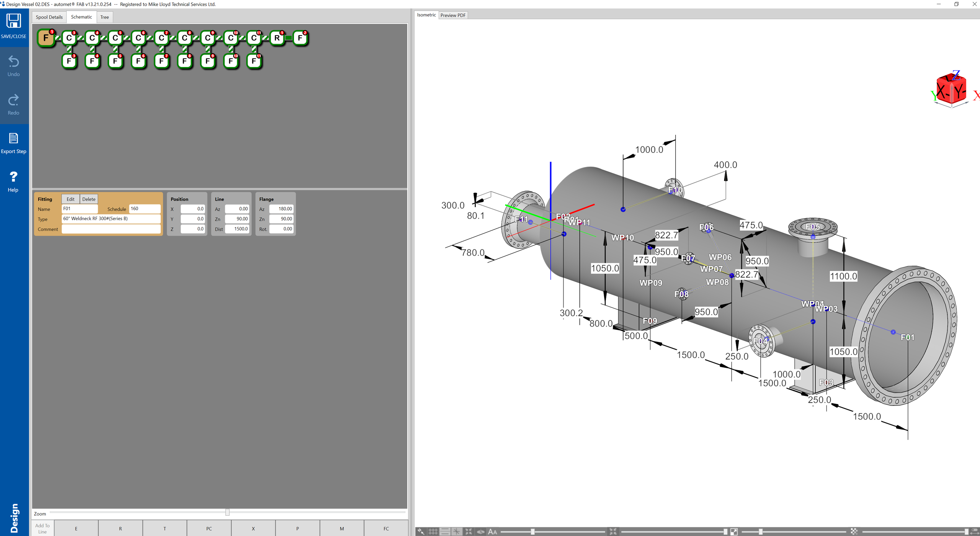Select lower-row node F numbered 11
Screen dimensions: 980x536
254,61
